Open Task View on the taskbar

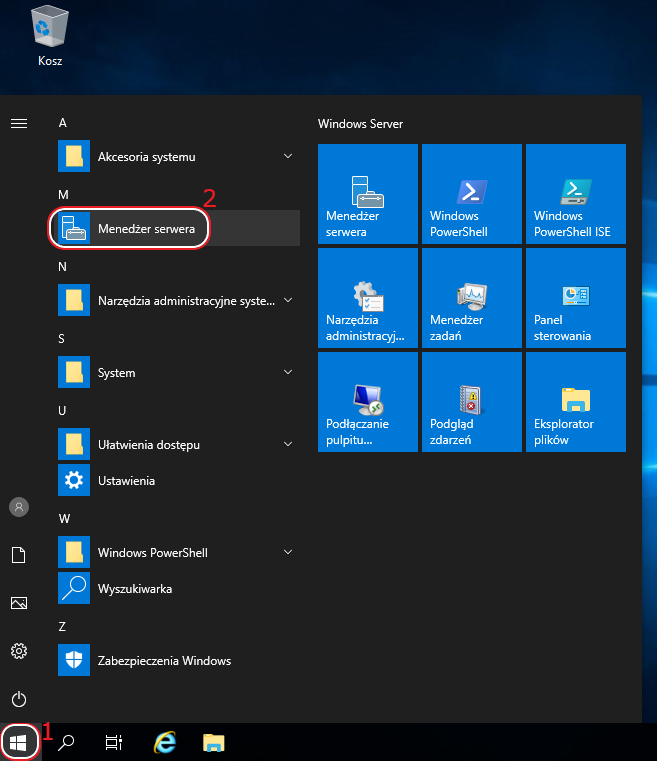(114, 742)
